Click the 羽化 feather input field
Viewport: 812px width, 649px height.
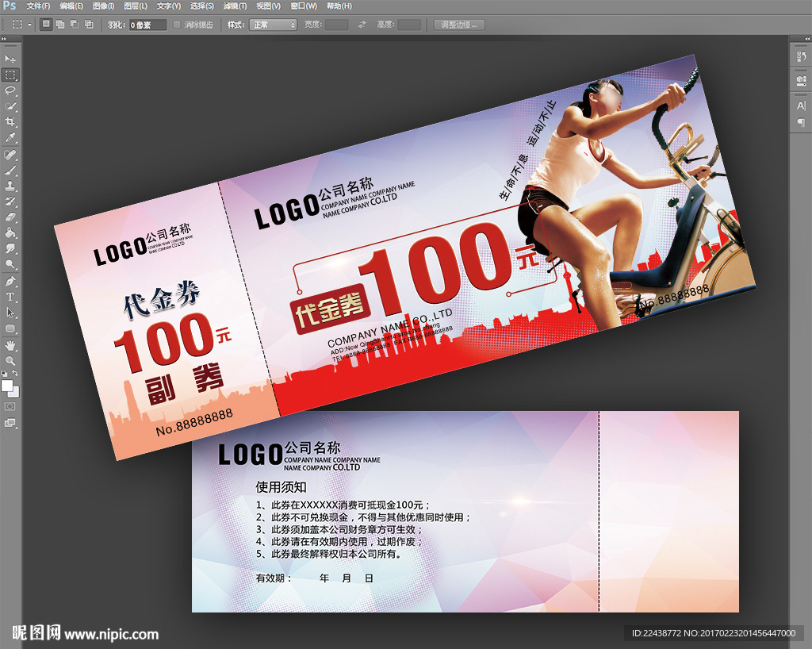(147, 25)
